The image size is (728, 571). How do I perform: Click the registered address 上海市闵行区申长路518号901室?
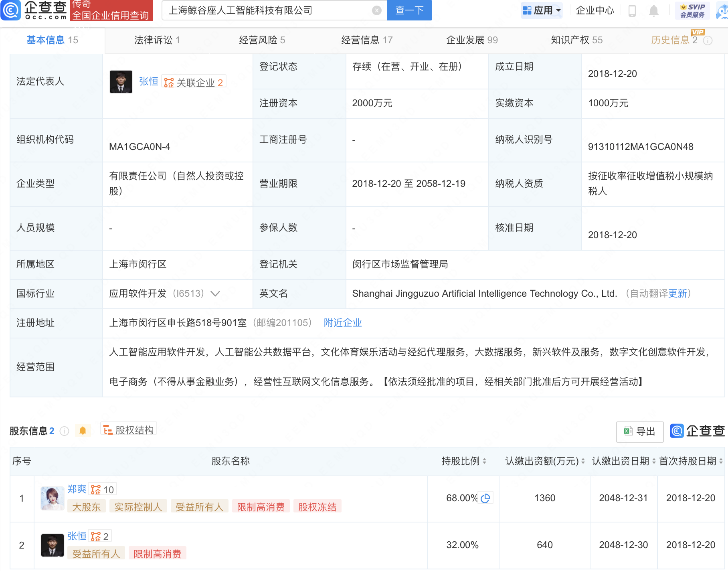pos(178,323)
